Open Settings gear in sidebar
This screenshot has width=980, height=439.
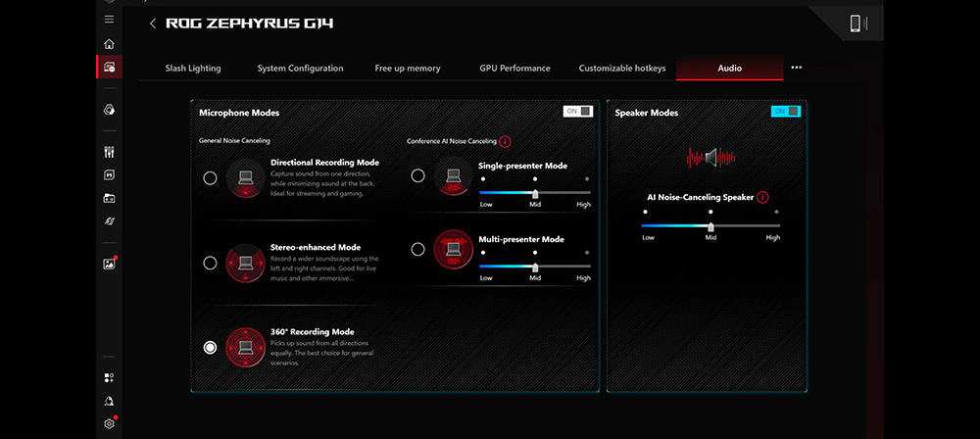point(110,424)
